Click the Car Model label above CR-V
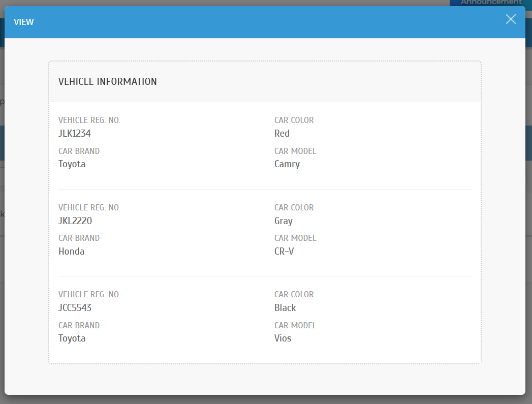This screenshot has height=404, width=532. coord(295,238)
